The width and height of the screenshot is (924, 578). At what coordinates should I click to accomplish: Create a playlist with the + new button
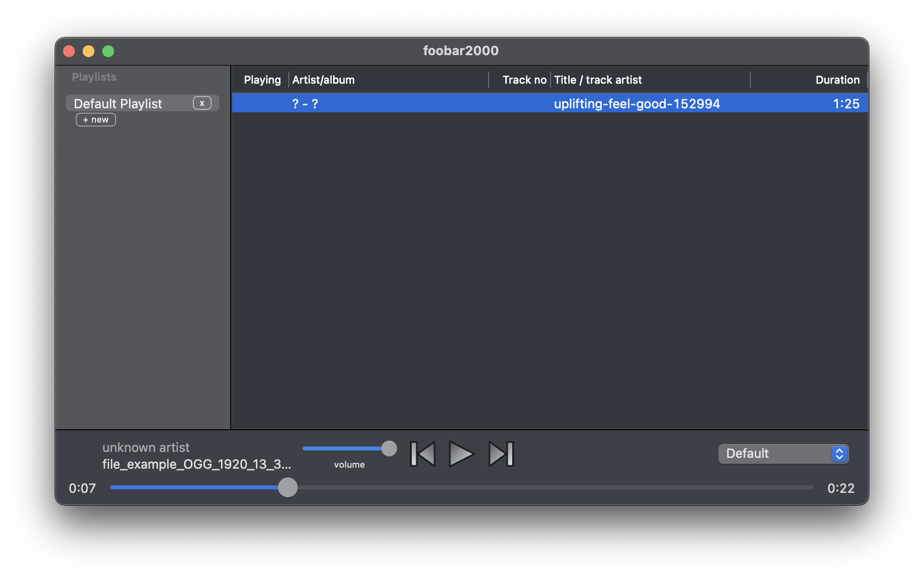[96, 120]
